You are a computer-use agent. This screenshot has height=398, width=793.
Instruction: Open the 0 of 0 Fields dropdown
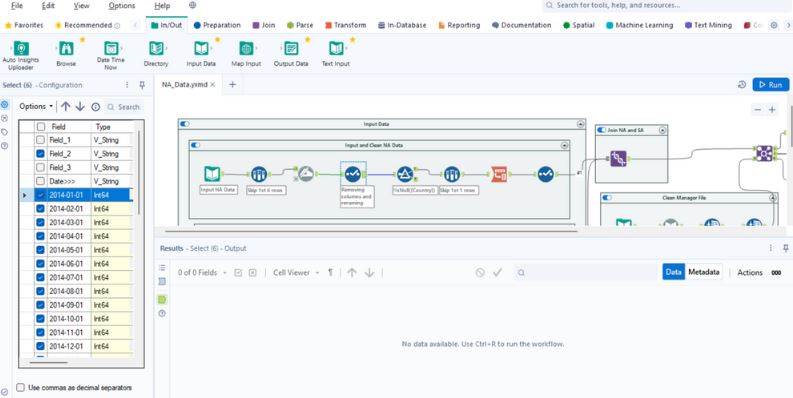(x=201, y=273)
